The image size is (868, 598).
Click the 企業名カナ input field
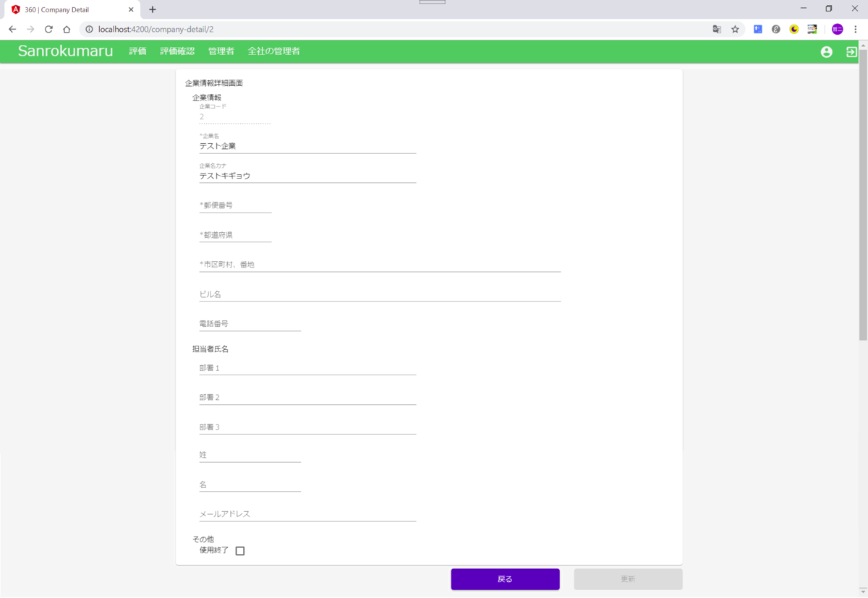click(308, 176)
